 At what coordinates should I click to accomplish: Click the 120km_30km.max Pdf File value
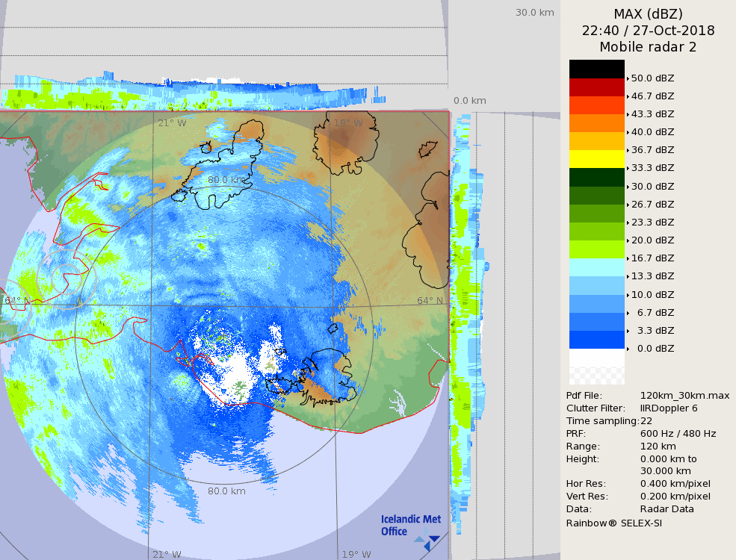coord(684,396)
